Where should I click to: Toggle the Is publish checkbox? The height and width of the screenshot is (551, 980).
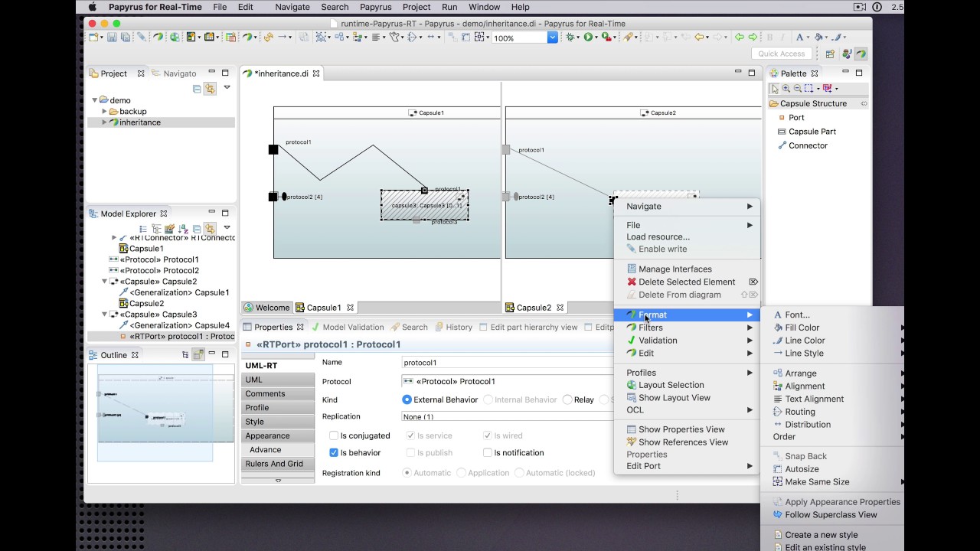coord(410,453)
